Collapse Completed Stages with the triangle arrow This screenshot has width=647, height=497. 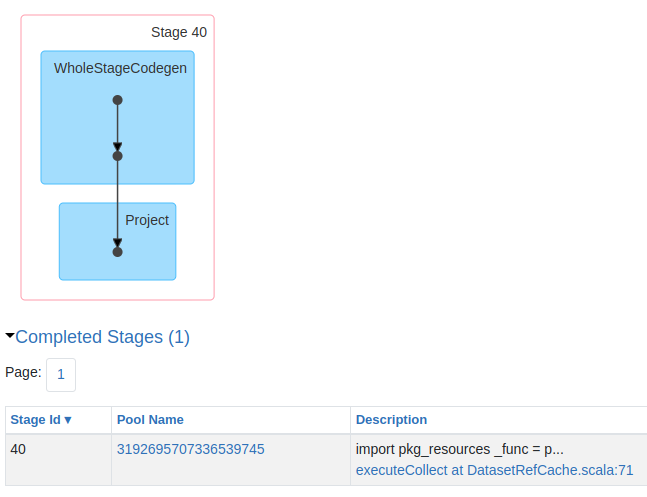[x=10, y=336]
